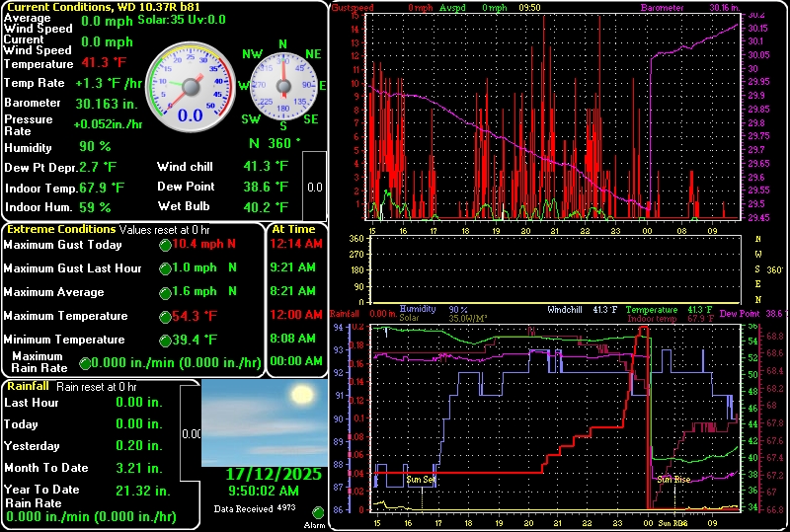The width and height of the screenshot is (790, 532).
Task: Toggle the Maximum Gust Last Hour indicator
Action: [x=165, y=267]
